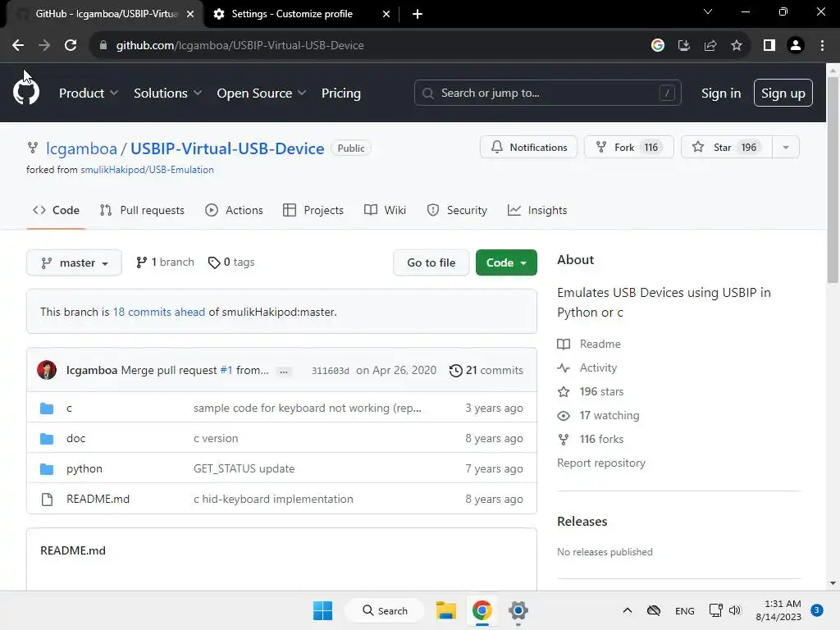840x630 pixels.
Task: Click the Chrome taskbar icon
Action: (482, 610)
